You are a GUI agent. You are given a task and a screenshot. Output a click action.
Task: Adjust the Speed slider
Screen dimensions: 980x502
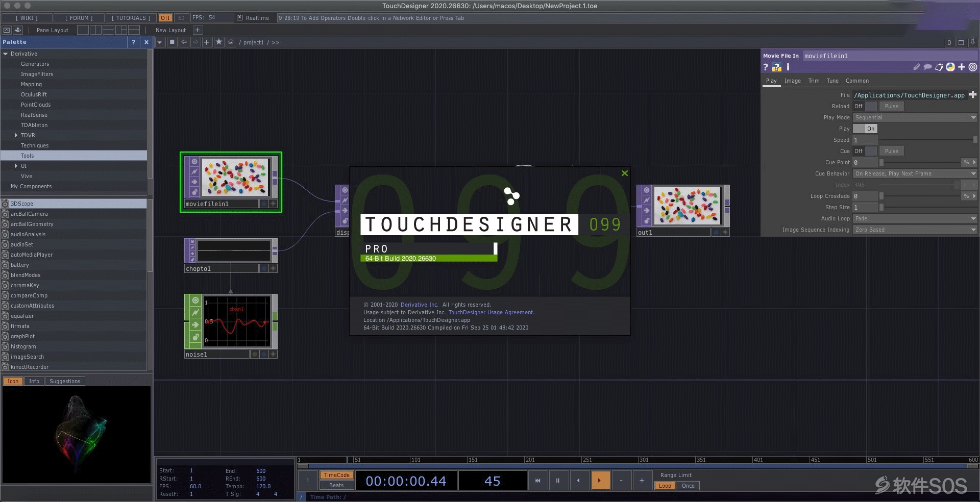(x=928, y=140)
